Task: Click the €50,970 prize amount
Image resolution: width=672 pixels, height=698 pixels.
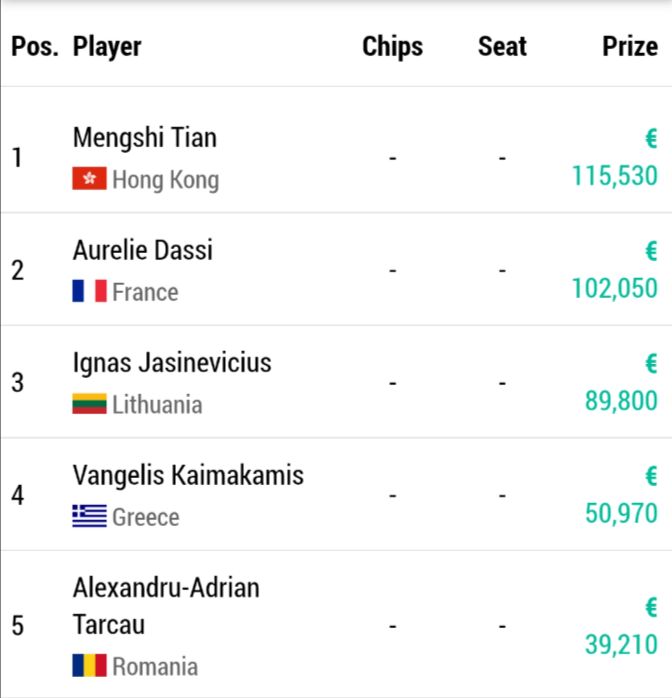Action: 621,514
